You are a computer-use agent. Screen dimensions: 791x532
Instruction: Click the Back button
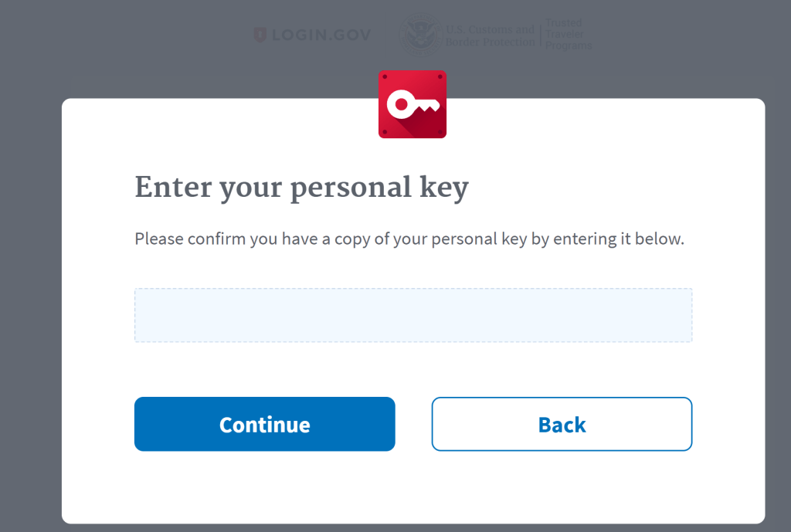562,424
